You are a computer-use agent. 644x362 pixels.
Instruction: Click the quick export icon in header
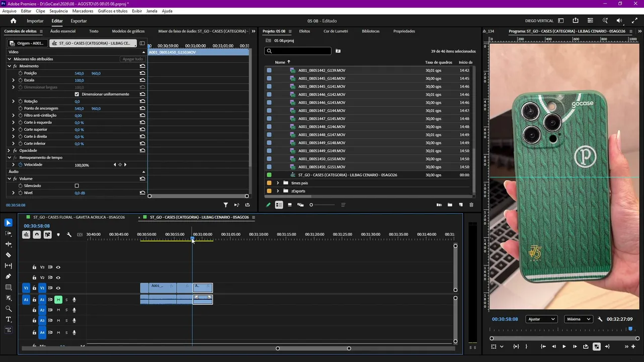click(x=576, y=21)
